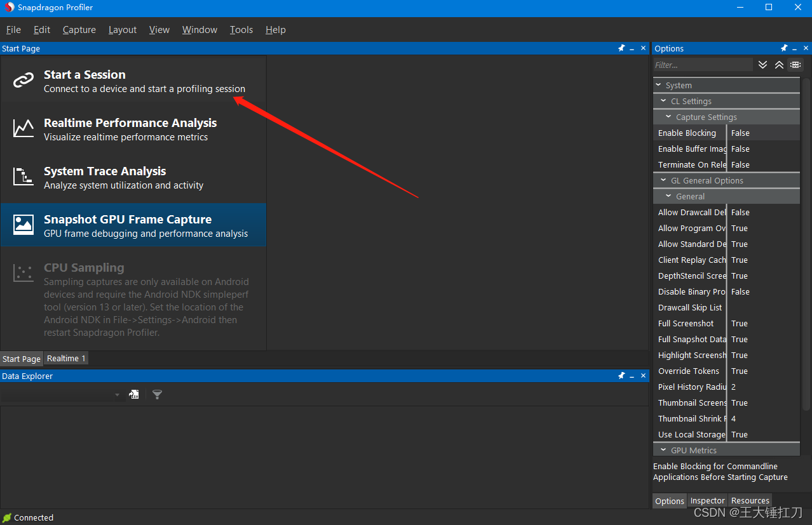Click the Snapdragon Profiler logo in title bar
The width and height of the screenshot is (812, 525).
pos(9,8)
